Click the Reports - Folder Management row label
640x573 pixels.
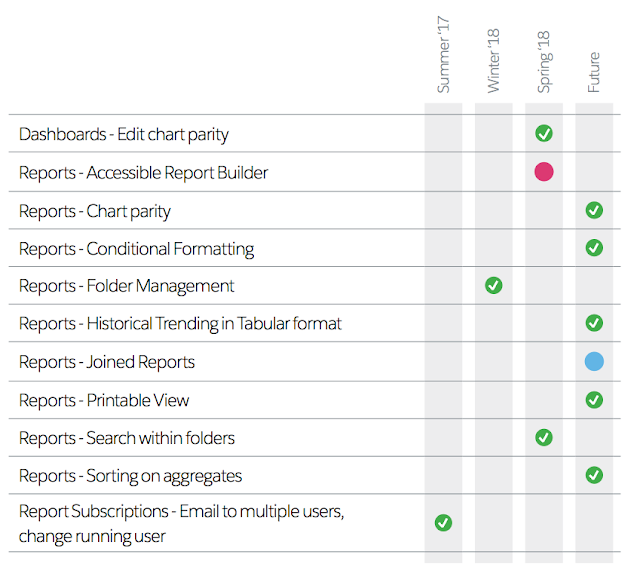[x=127, y=286]
